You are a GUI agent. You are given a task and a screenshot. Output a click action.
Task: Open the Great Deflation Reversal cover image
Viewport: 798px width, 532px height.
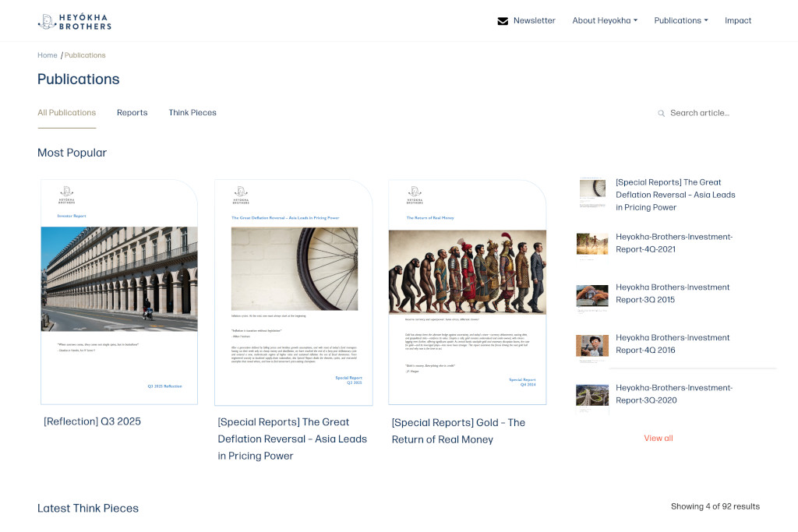pyautogui.click(x=294, y=292)
